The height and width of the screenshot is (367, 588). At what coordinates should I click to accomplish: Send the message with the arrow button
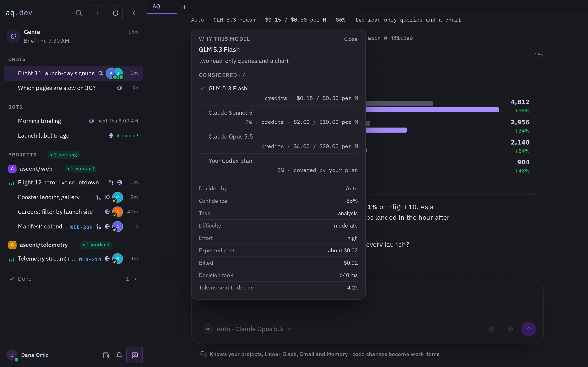529,329
